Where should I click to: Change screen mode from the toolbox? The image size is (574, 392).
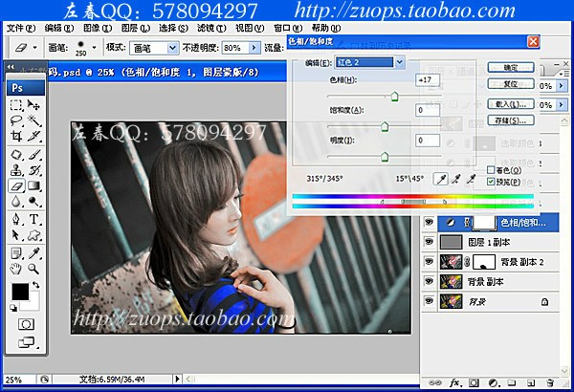27,342
